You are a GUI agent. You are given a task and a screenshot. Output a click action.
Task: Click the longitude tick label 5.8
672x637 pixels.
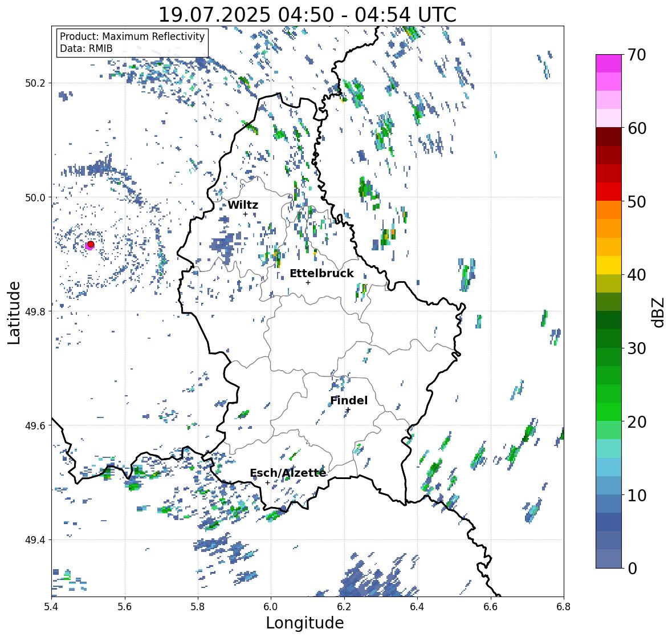198,606
